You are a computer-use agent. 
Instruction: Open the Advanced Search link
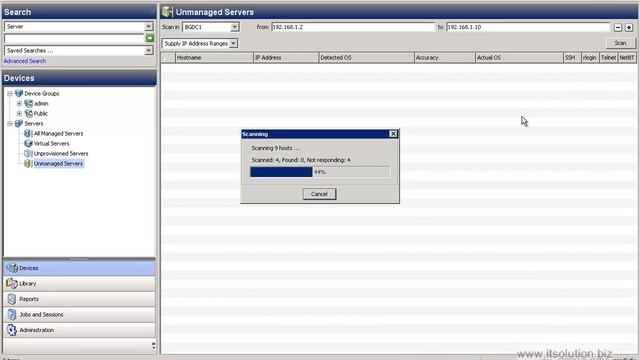tap(25, 61)
